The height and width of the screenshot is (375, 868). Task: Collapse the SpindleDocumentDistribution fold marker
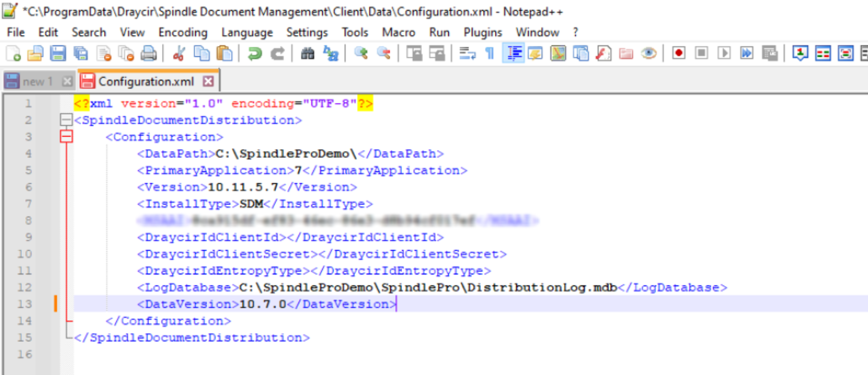click(x=66, y=120)
